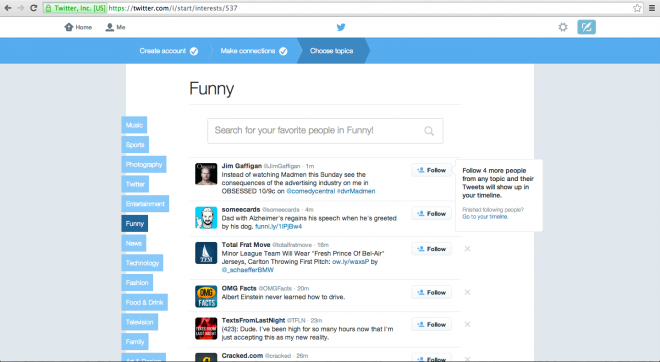660x362 pixels.
Task: Follow Total Frat Move
Action: [x=431, y=249]
